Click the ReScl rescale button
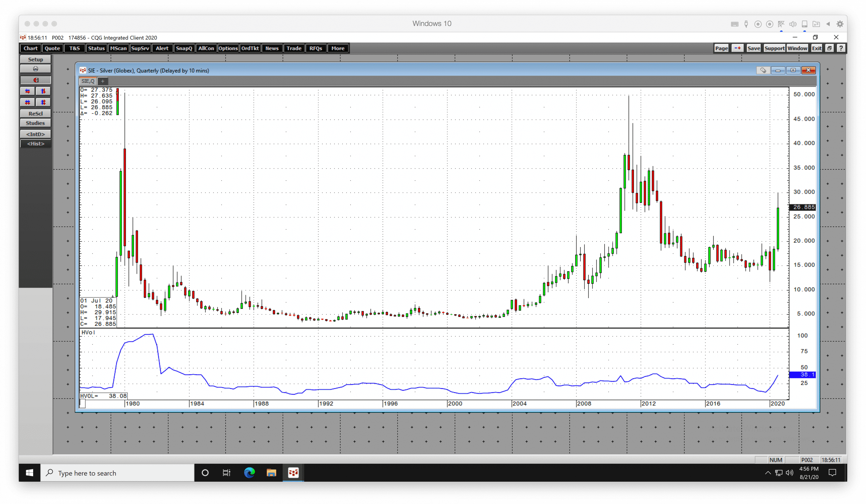Image resolution: width=866 pixels, height=504 pixels. [36, 114]
